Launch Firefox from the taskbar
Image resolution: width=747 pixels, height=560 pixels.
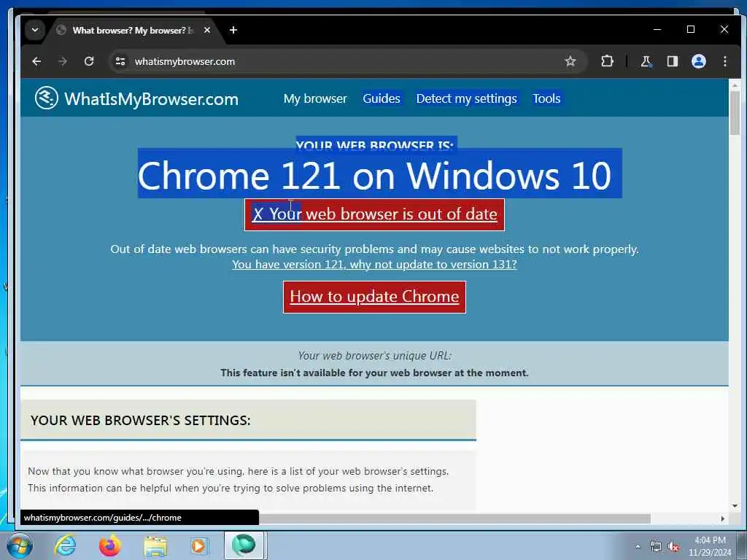[110, 545]
